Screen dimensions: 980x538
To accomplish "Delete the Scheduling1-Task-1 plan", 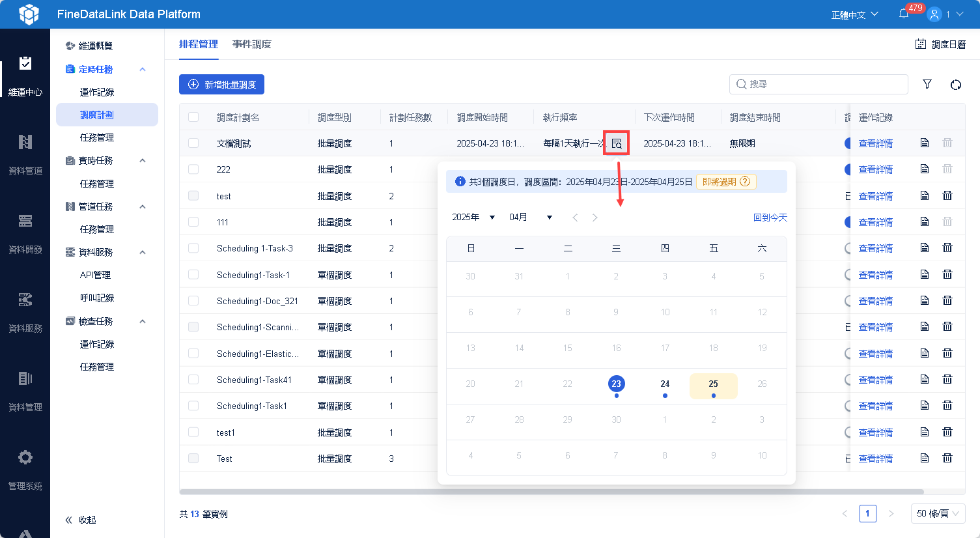I will click(947, 274).
